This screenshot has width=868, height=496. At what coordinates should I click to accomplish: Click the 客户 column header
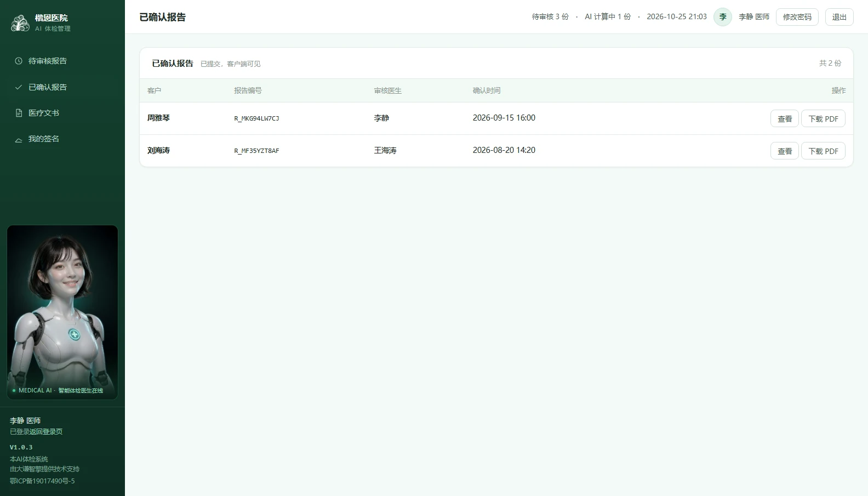click(154, 90)
